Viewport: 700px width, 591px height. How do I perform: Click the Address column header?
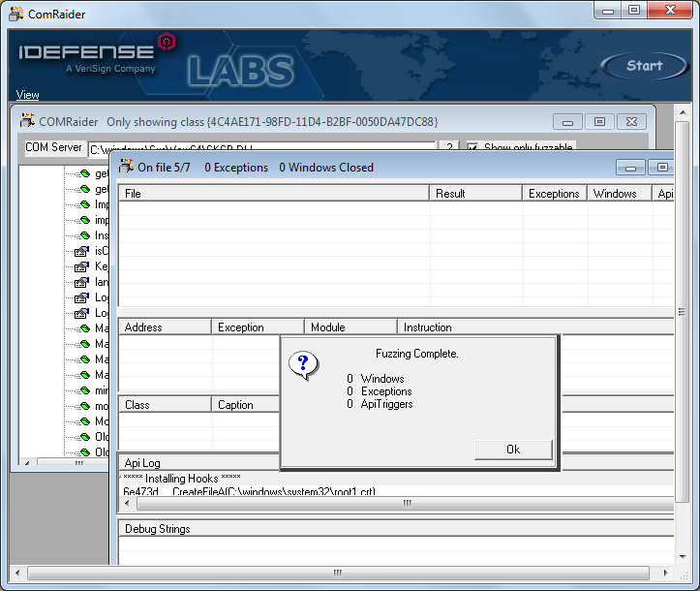(165, 327)
